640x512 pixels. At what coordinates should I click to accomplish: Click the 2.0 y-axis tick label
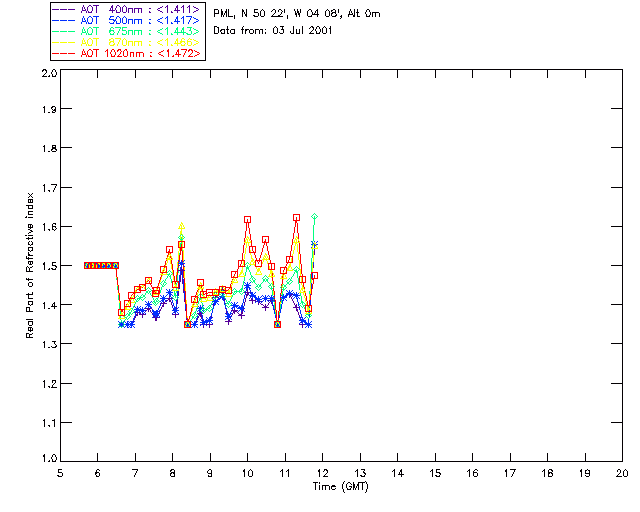tap(49, 73)
